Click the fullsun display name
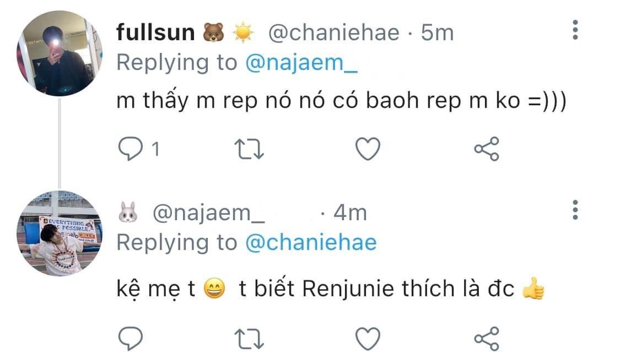 tap(155, 33)
